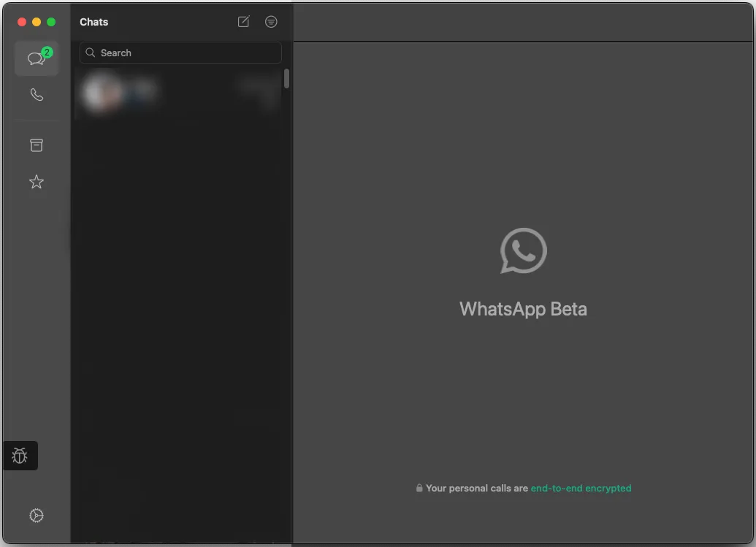Screen dimensions: 756x547
Task: Open the chat filter menu icon
Action: [x=271, y=22]
